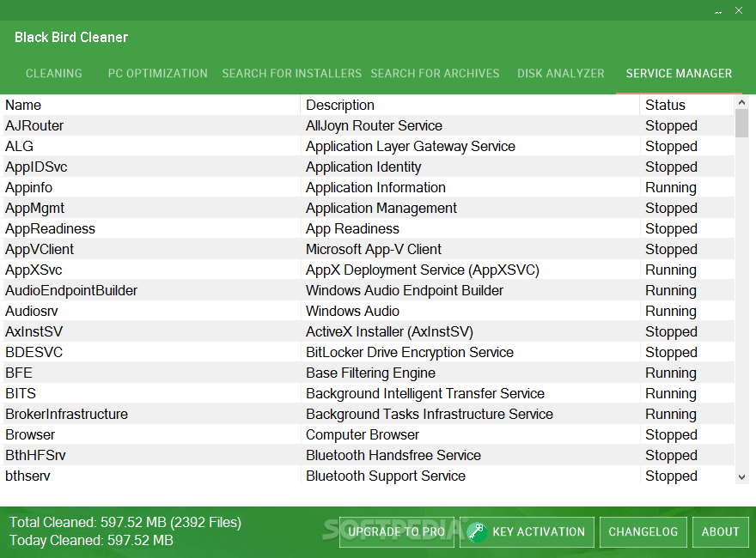Select the ALG service name

point(19,147)
